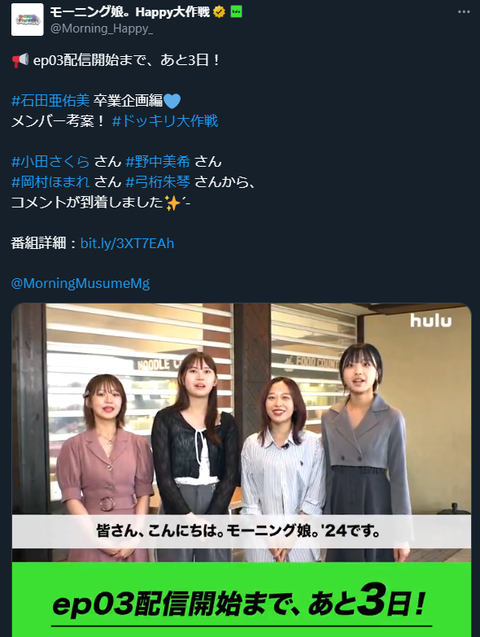Open the bit.ly/3XT7EAh link
This screenshot has width=480, height=637.
[127, 243]
